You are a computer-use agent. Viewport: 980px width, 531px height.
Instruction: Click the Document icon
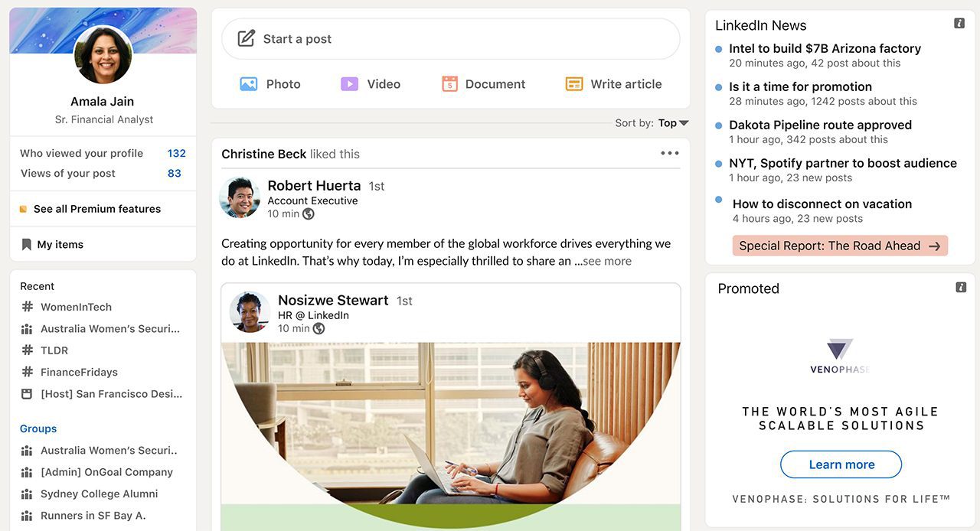(449, 84)
